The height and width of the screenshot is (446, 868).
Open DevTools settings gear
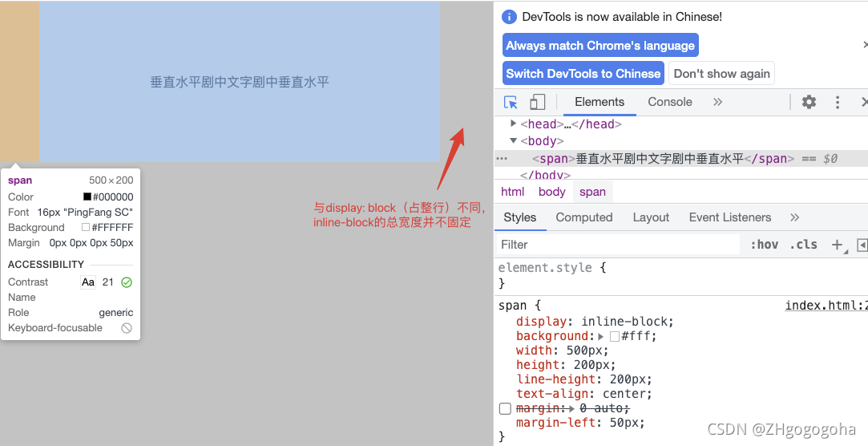point(809,102)
